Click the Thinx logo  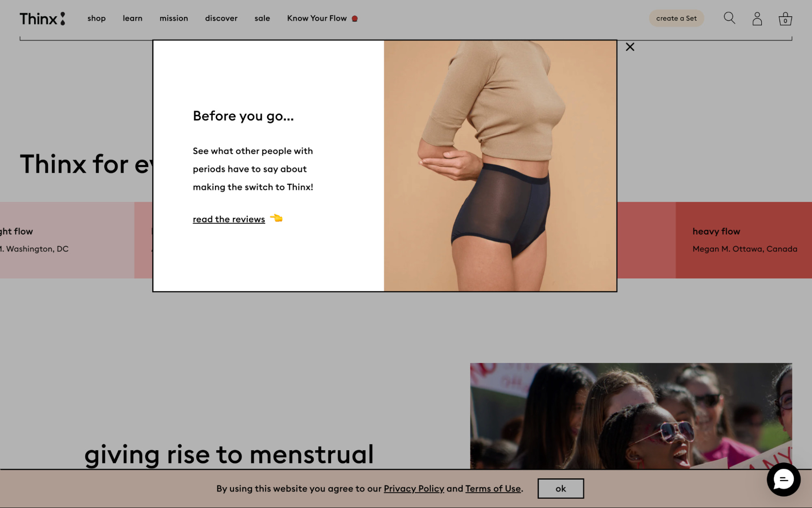[42, 19]
